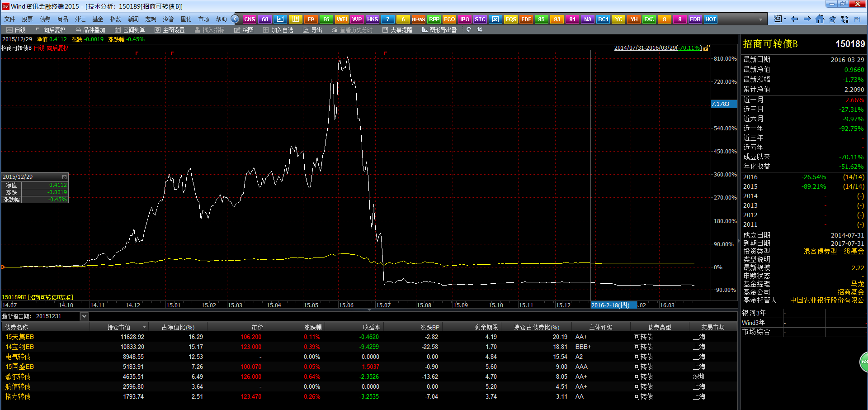This screenshot has width=868, height=410.
Task: Open the layout dropdown in top-right toolbar
Action: [779, 19]
